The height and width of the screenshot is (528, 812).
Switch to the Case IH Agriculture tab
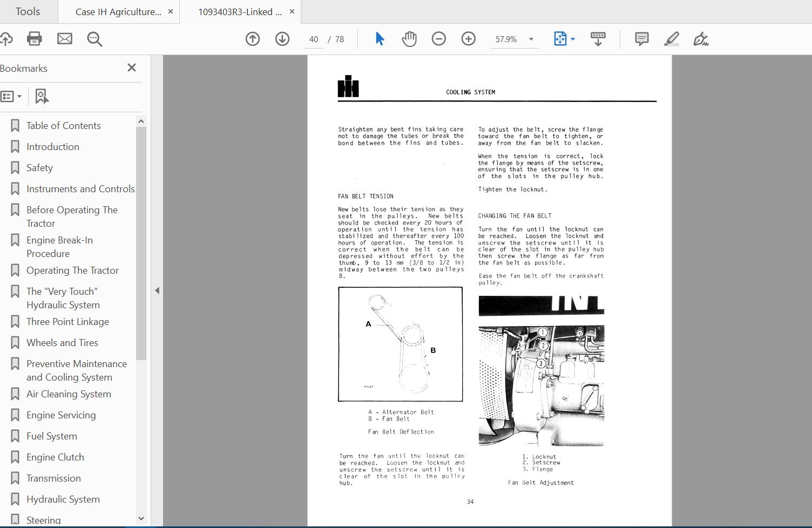pyautogui.click(x=118, y=12)
